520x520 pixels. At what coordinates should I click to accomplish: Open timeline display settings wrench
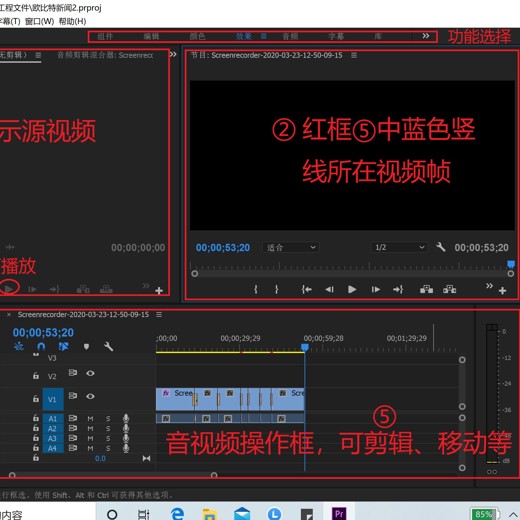pyautogui.click(x=108, y=347)
